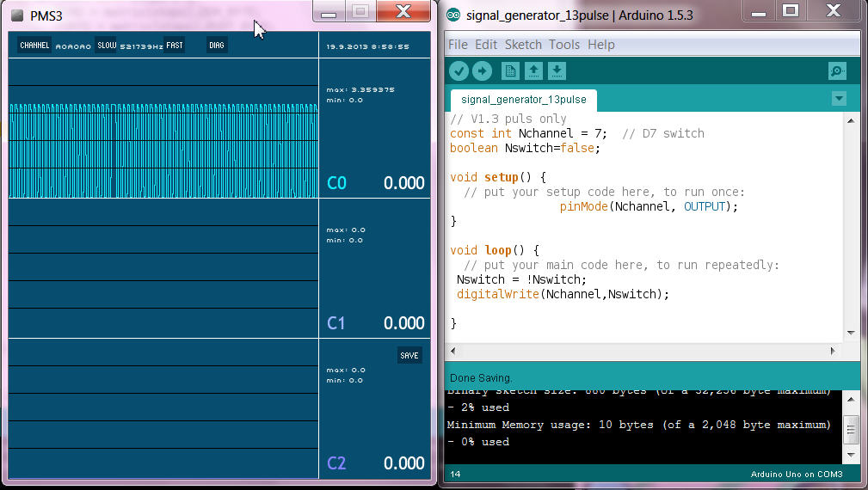The image size is (868, 490).
Task: Click the horizontal scrollbar under code editor
Action: (642, 351)
